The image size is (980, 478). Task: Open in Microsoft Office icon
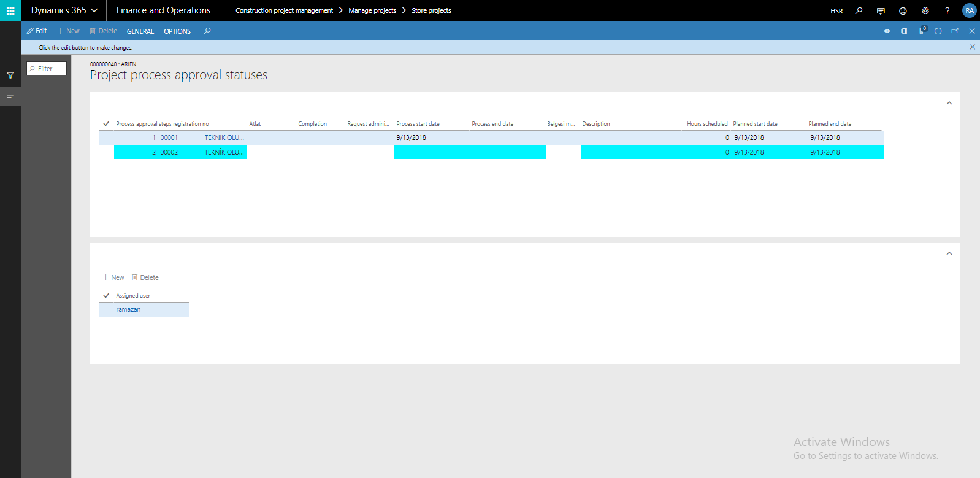coord(904,31)
